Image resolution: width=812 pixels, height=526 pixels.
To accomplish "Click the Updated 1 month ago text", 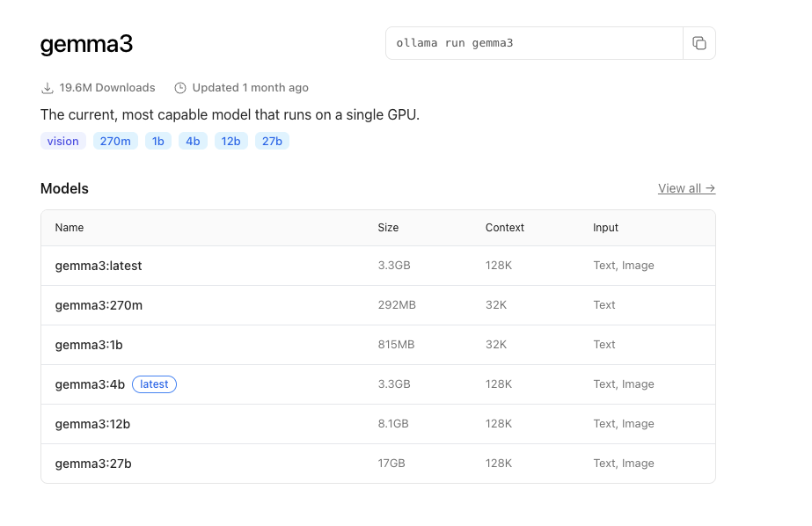I will click(x=250, y=87).
